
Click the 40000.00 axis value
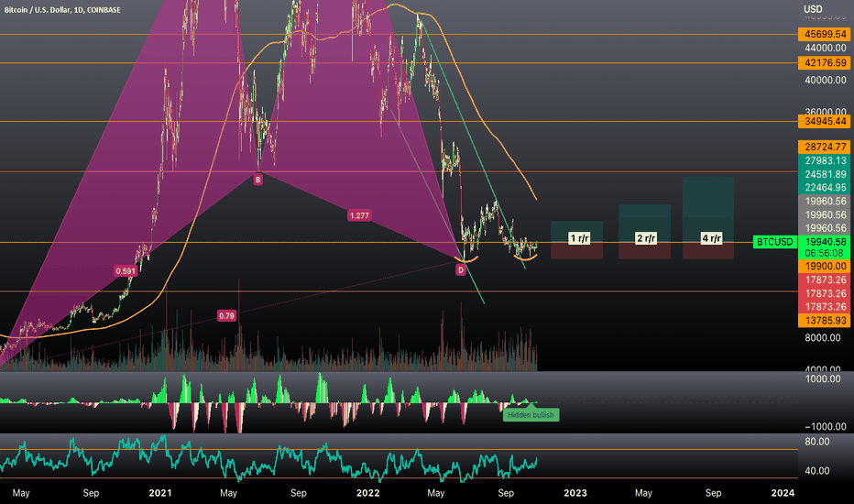click(x=826, y=80)
